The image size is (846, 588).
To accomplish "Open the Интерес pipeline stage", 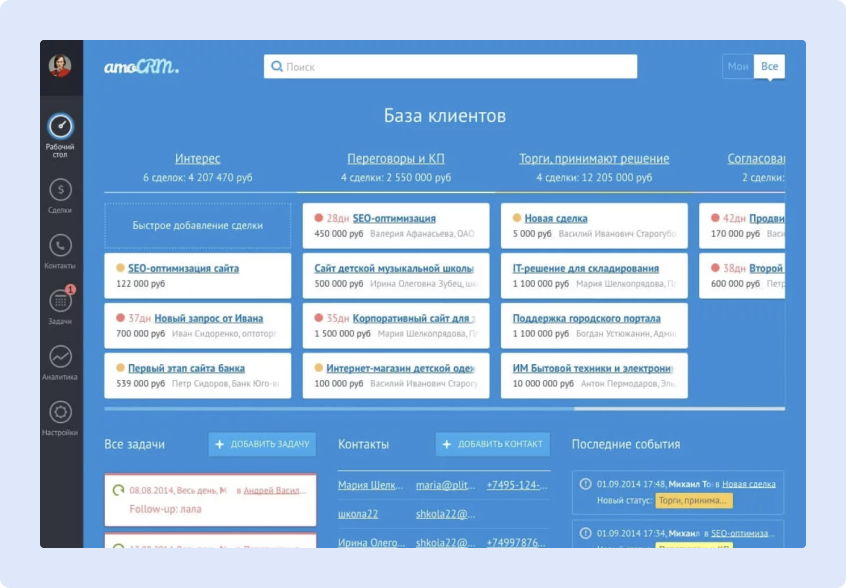I will 197,159.
